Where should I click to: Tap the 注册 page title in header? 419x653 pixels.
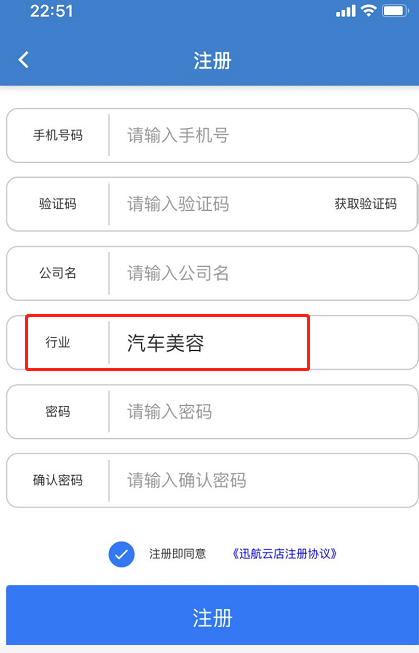point(212,61)
